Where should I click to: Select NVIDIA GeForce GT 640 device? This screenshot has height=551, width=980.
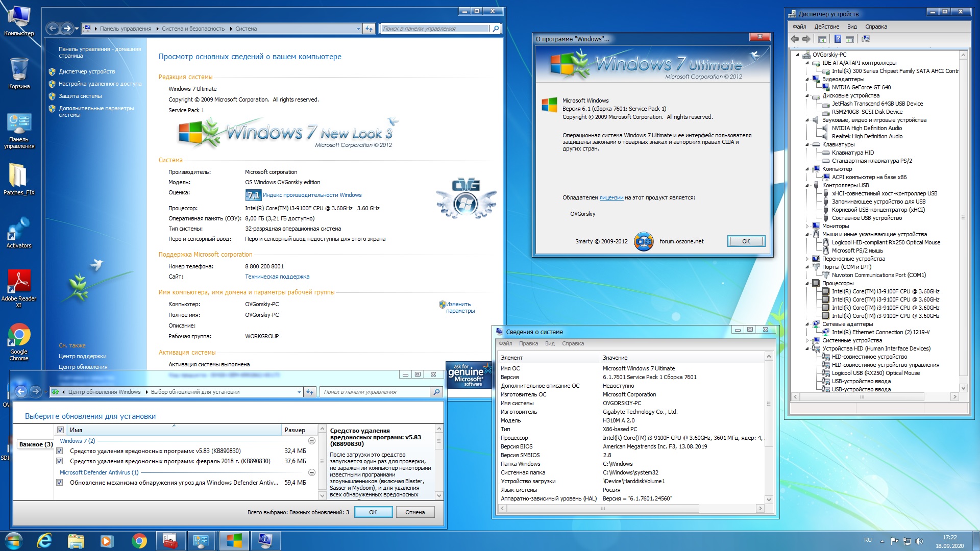tap(861, 87)
